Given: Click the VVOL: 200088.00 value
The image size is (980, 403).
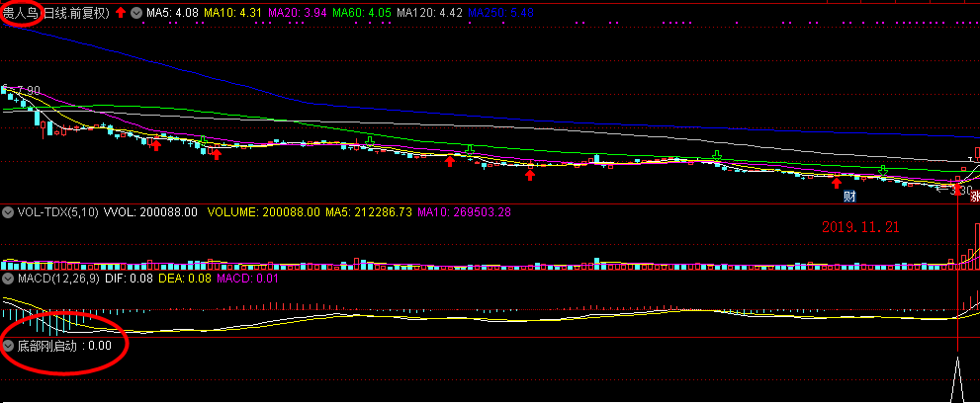Looking at the screenshot, I should click(150, 212).
